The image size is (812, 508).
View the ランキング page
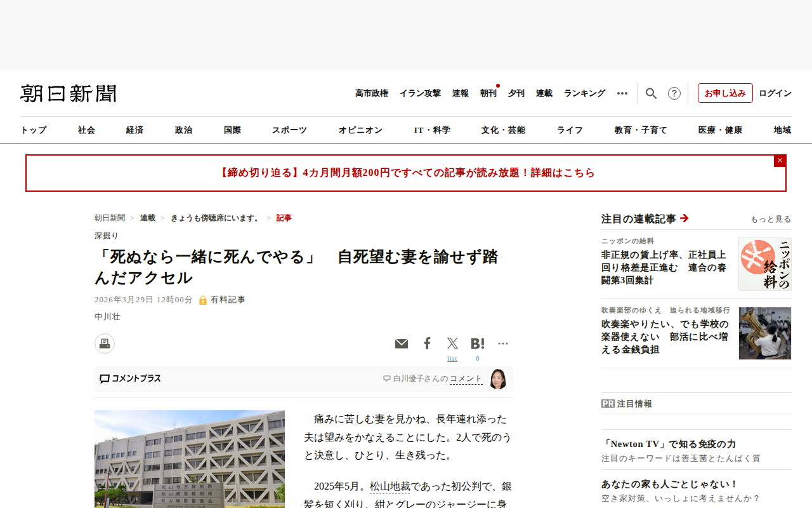585,93
